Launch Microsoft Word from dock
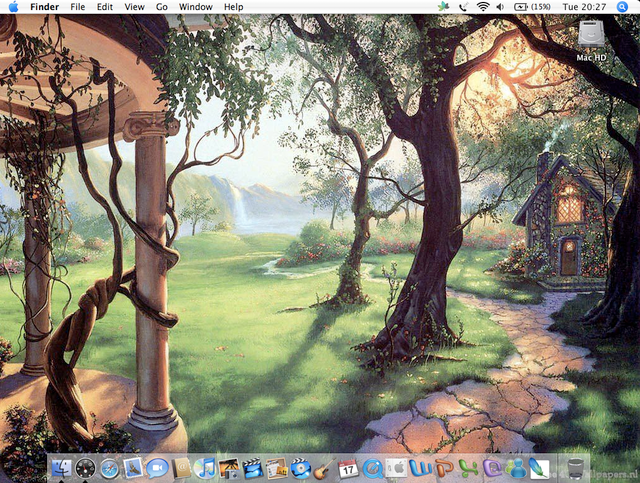The height and width of the screenshot is (483, 640). (420, 468)
